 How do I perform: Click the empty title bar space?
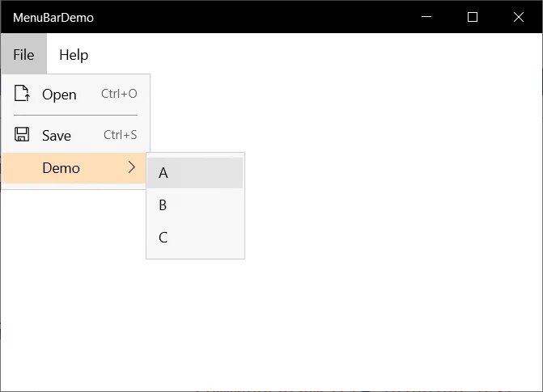point(243,17)
